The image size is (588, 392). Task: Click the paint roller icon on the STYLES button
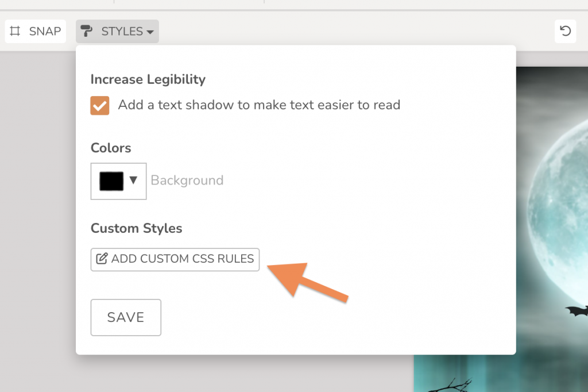86,32
